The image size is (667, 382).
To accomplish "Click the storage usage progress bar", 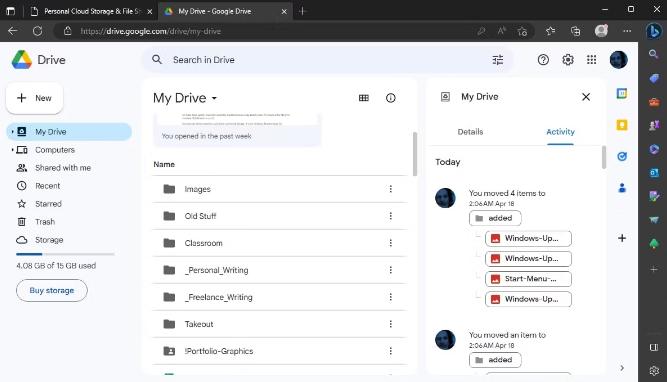I will pyautogui.click(x=65, y=254).
